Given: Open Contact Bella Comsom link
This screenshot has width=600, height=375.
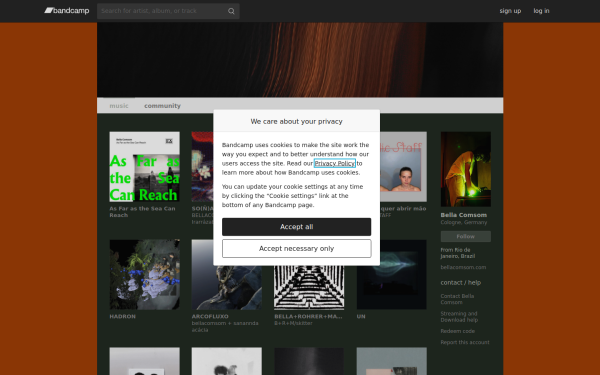Looking at the screenshot, I should point(457,299).
